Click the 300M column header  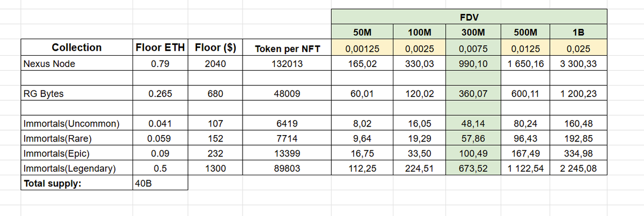tap(473, 32)
